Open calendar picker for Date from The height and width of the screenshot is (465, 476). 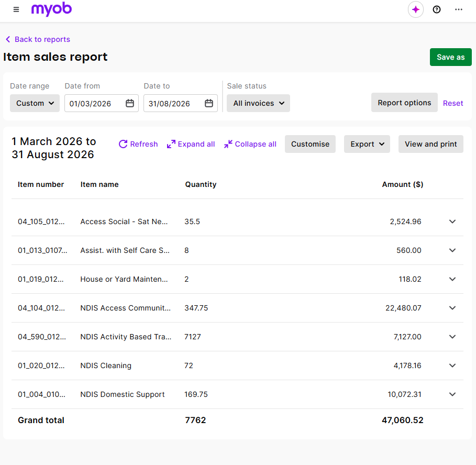130,103
